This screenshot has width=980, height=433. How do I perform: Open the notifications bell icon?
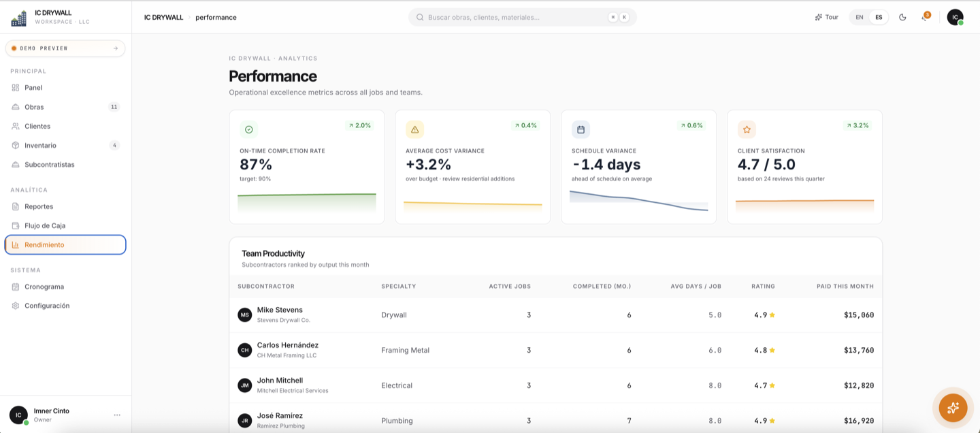(924, 17)
